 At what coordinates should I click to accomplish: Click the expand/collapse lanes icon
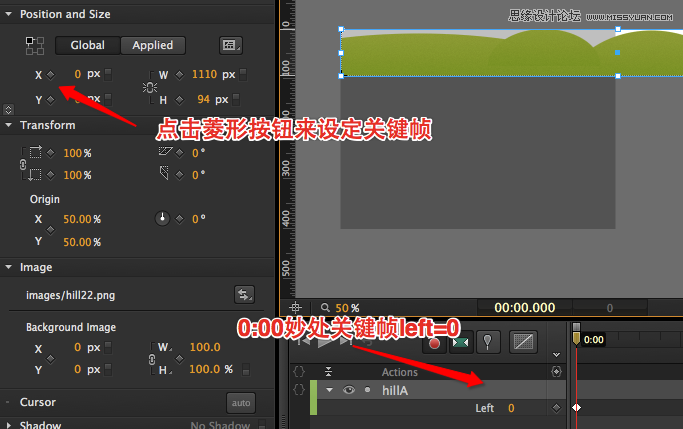(x=328, y=372)
